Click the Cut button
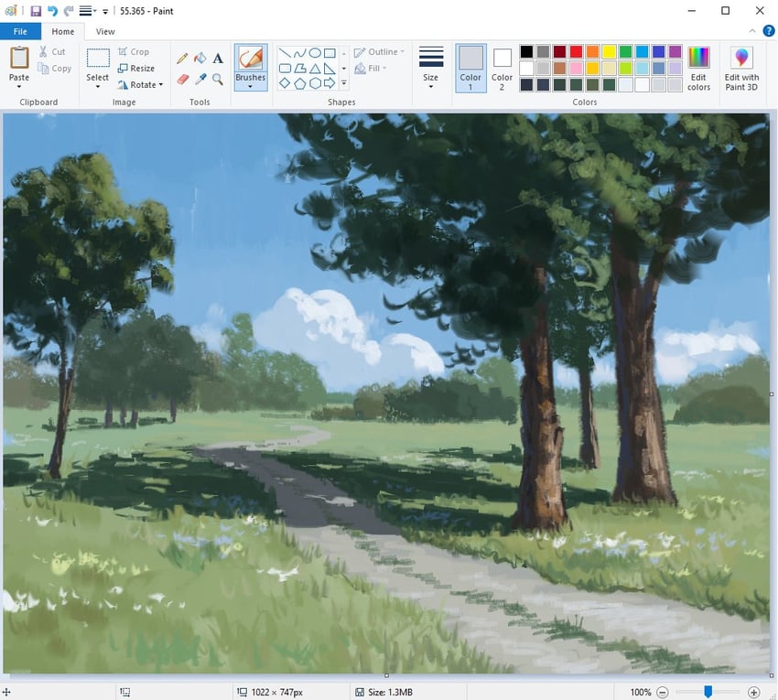 (x=52, y=51)
